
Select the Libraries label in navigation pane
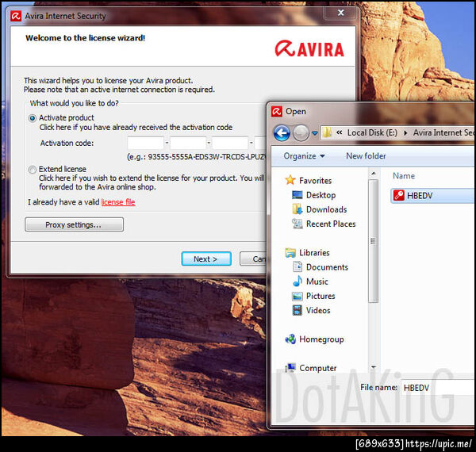click(x=314, y=253)
